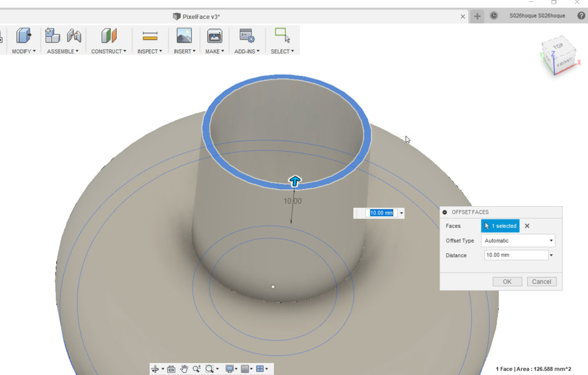Viewport: 588px width, 375px height.
Task: Click the Cancel button
Action: point(541,282)
